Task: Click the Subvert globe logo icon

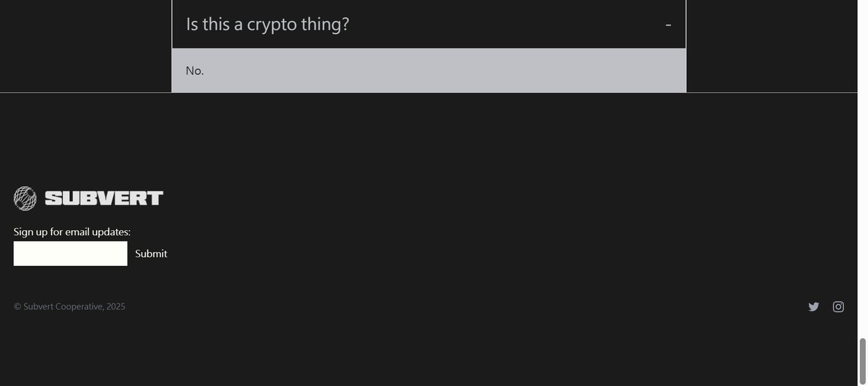Action: pos(25,198)
